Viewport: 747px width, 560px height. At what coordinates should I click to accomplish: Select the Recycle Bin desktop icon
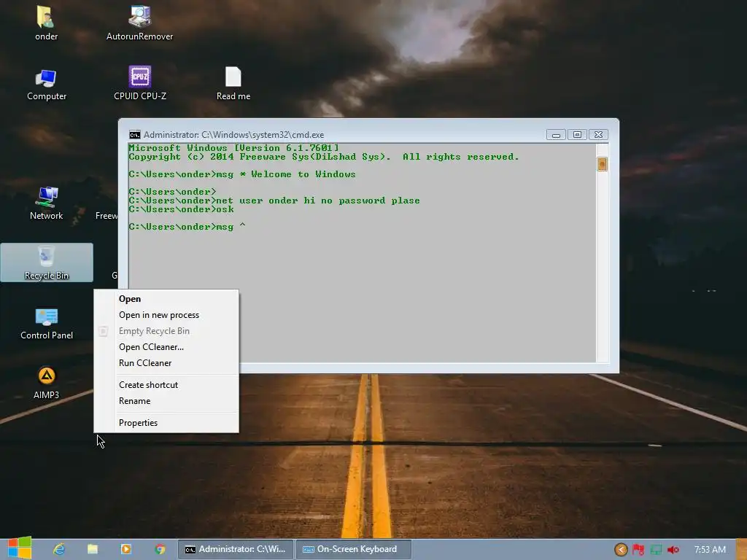46,262
